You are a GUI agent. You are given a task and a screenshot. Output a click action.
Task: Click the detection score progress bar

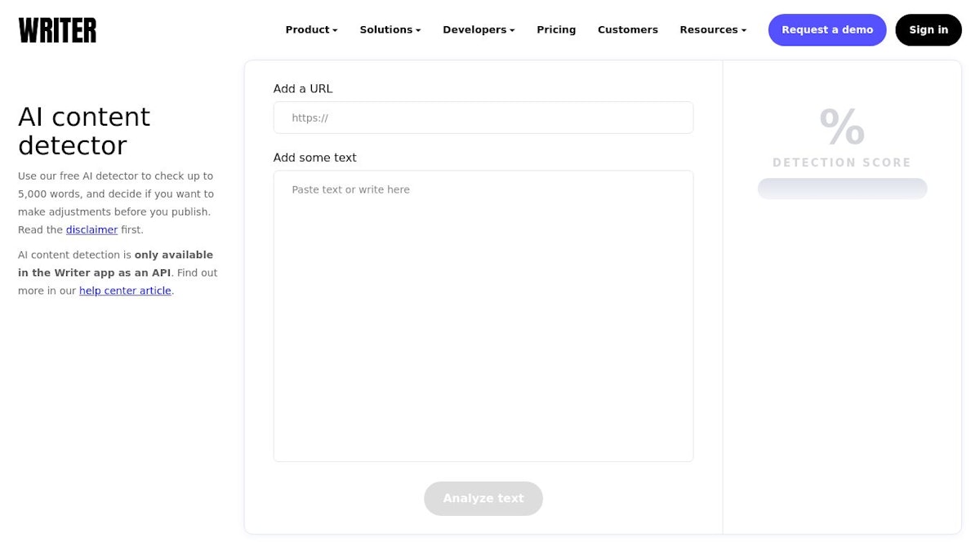(x=842, y=189)
